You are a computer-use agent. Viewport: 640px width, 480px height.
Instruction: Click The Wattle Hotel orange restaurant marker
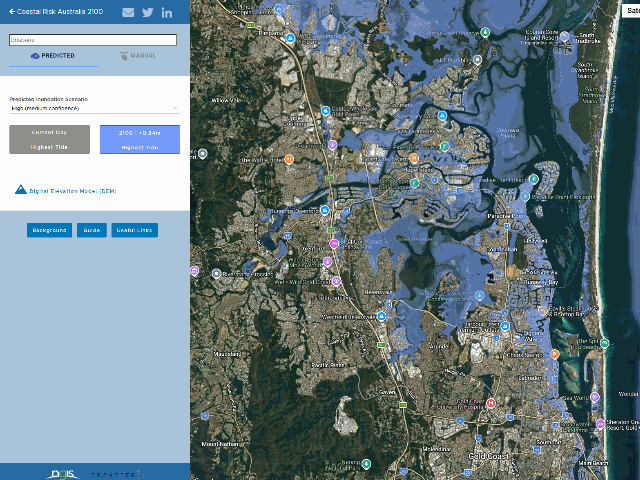[289, 159]
